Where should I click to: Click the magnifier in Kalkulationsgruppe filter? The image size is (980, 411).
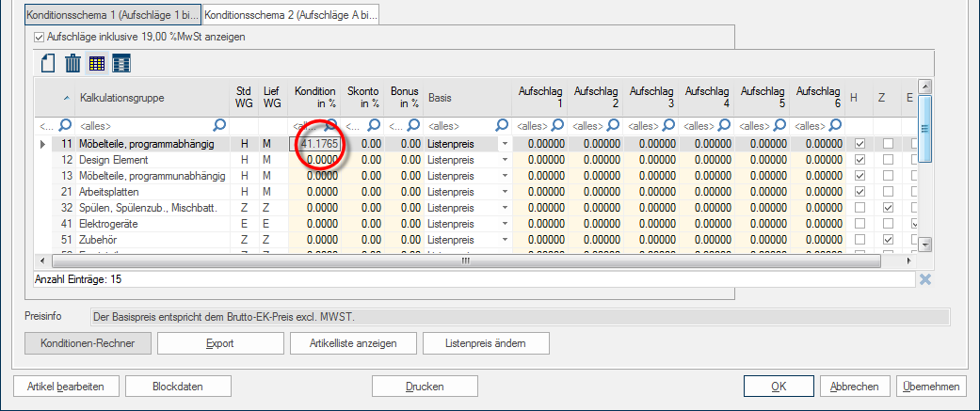[x=219, y=124]
